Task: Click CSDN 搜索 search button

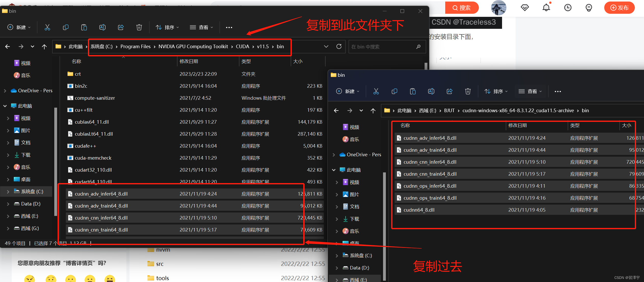Action: click(x=462, y=8)
